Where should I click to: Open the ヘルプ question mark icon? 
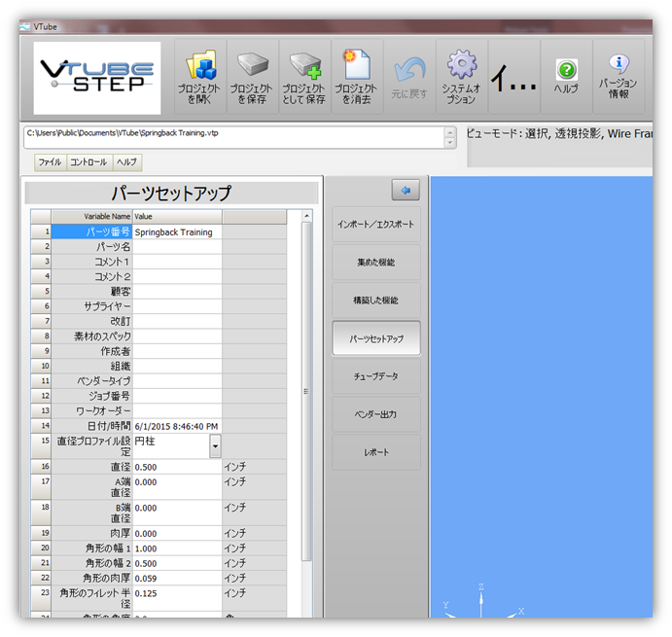[x=566, y=70]
